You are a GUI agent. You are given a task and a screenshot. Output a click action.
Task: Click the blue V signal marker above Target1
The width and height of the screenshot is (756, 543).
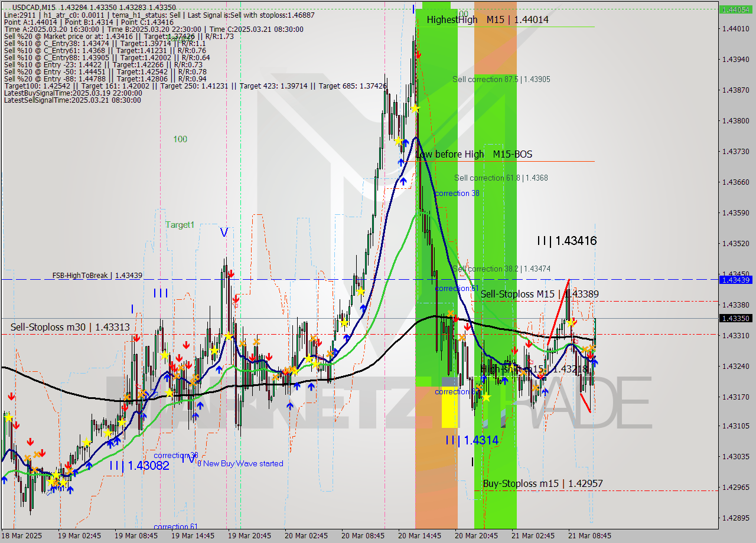223,233
